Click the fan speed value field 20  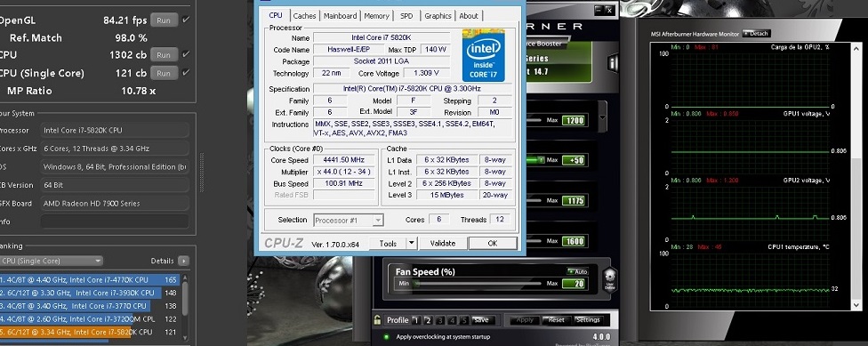tap(574, 284)
